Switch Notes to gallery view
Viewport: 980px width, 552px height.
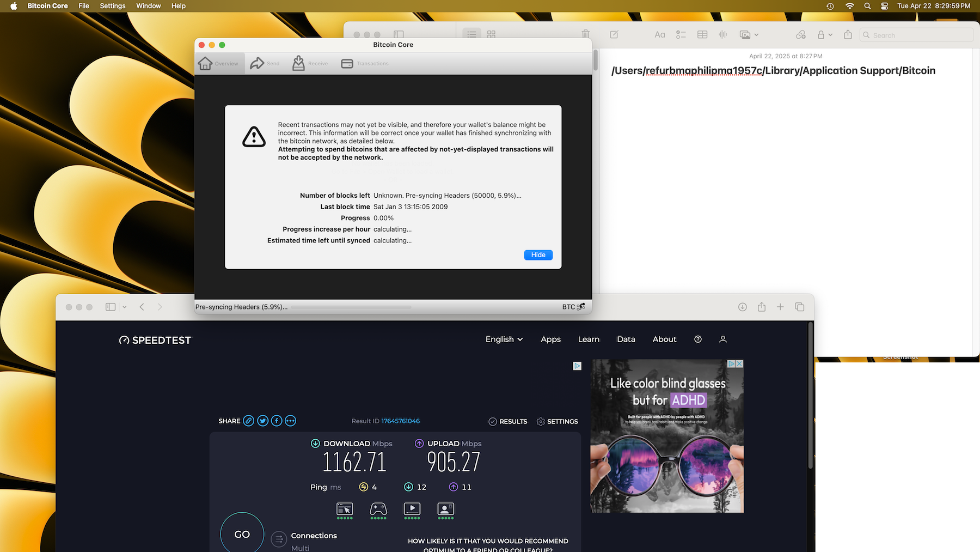pos(491,34)
